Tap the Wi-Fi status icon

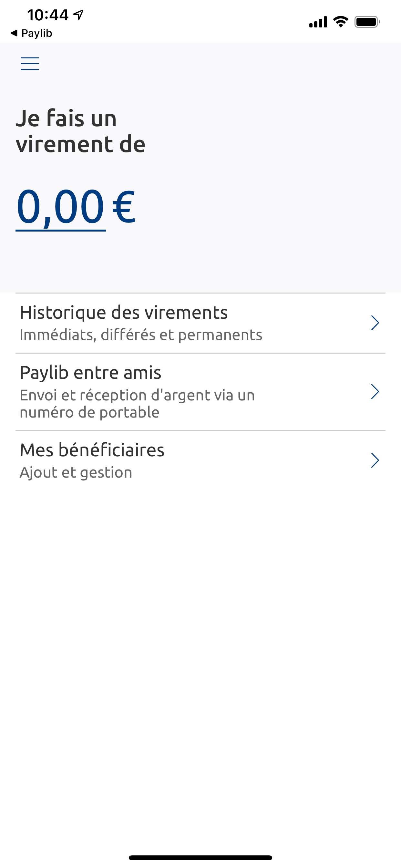(x=340, y=22)
